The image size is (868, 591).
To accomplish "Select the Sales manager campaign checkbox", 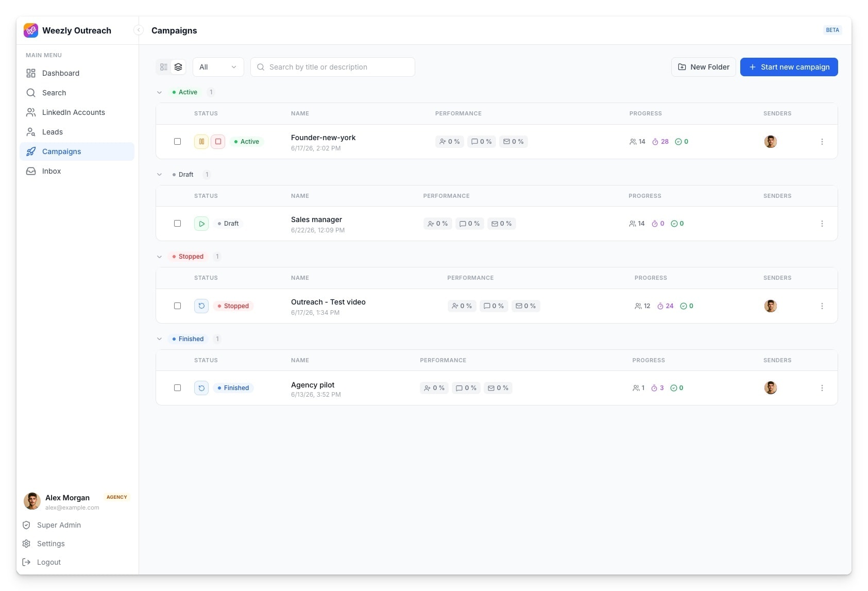I will (x=177, y=224).
